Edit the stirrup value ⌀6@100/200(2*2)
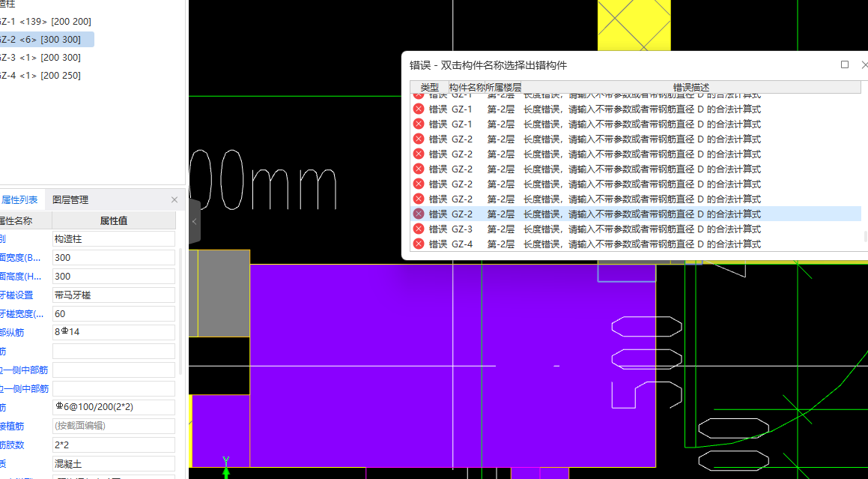The height and width of the screenshot is (479, 868). point(114,407)
